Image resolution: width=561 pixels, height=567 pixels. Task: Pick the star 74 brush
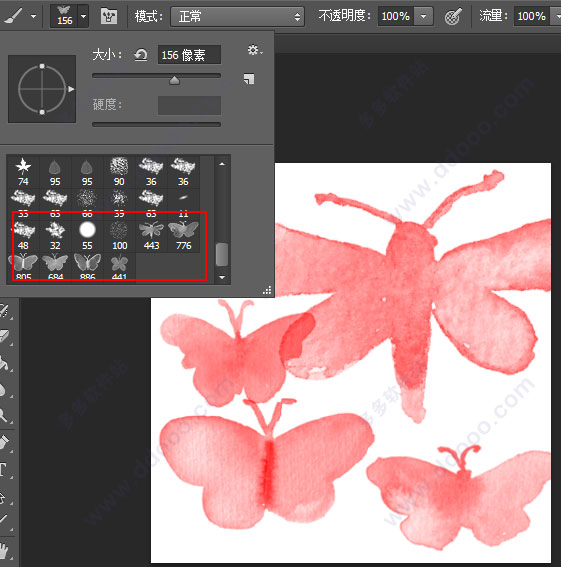23,172
